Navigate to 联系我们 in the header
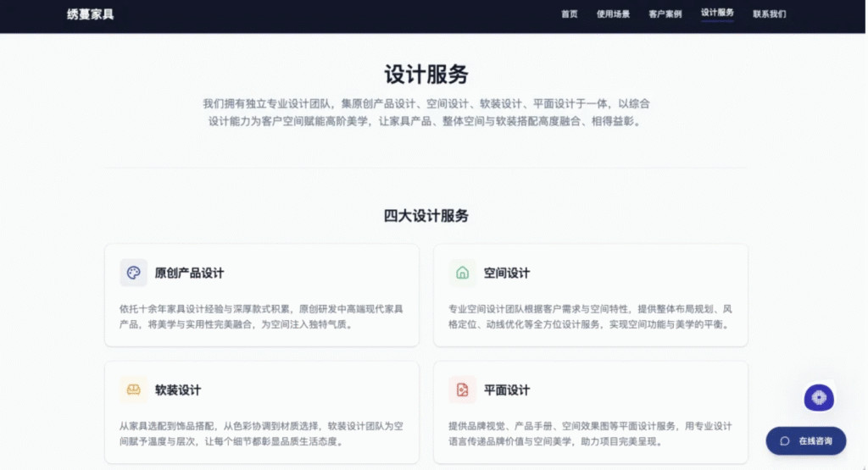This screenshot has width=868, height=470. pos(769,14)
